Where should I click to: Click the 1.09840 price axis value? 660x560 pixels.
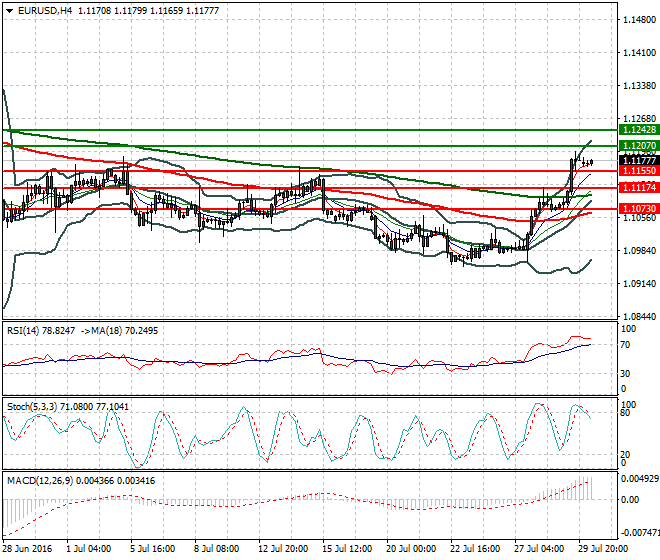point(639,251)
